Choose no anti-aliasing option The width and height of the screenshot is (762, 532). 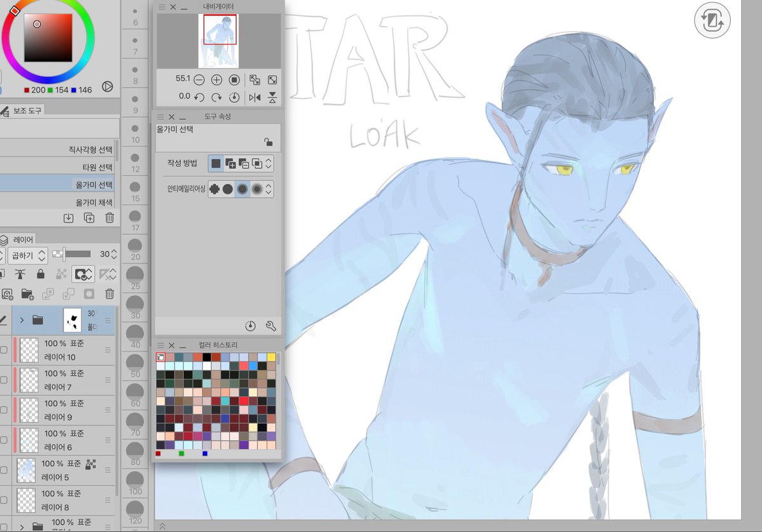point(215,189)
